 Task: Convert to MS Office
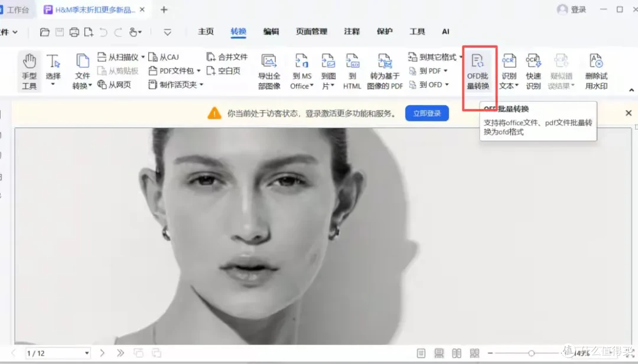[302, 71]
